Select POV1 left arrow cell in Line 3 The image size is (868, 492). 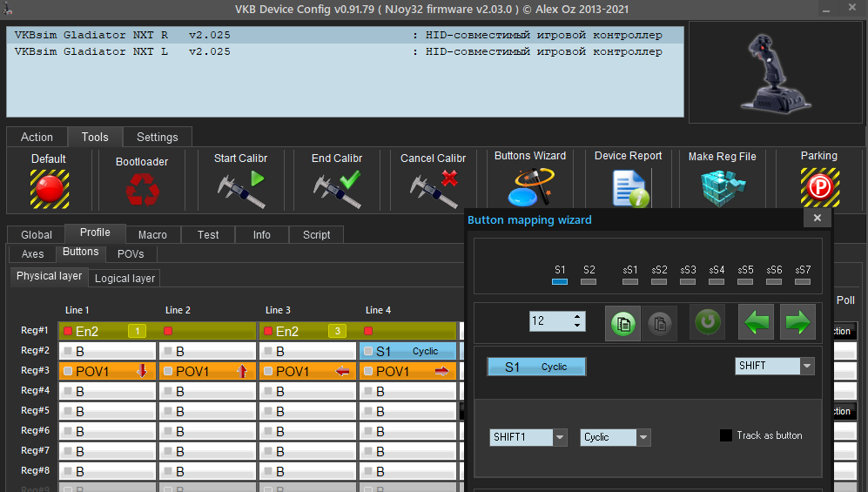(308, 371)
